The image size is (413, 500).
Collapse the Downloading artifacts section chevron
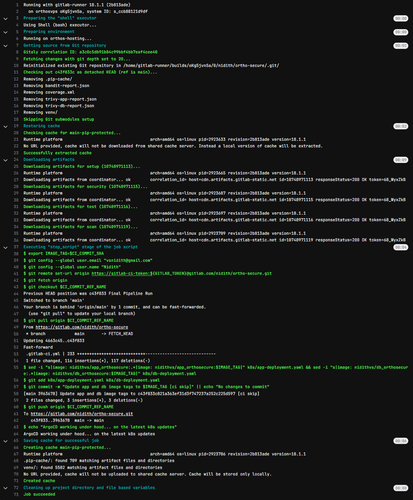[x=5, y=160]
